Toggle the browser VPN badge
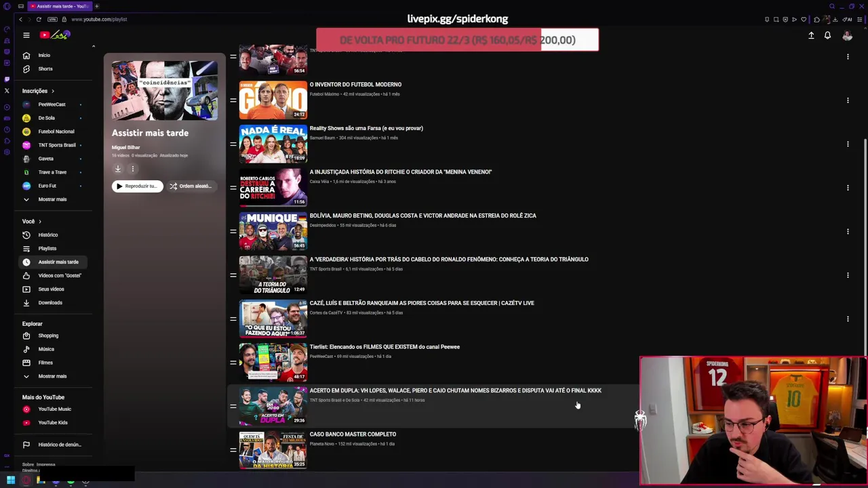This screenshot has height=488, width=868. [52, 19]
